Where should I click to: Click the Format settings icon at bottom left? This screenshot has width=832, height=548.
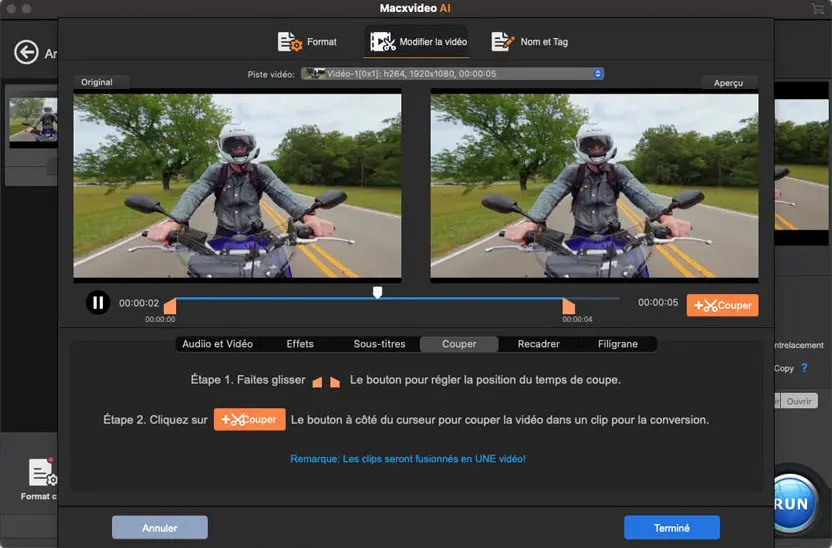click(x=40, y=474)
